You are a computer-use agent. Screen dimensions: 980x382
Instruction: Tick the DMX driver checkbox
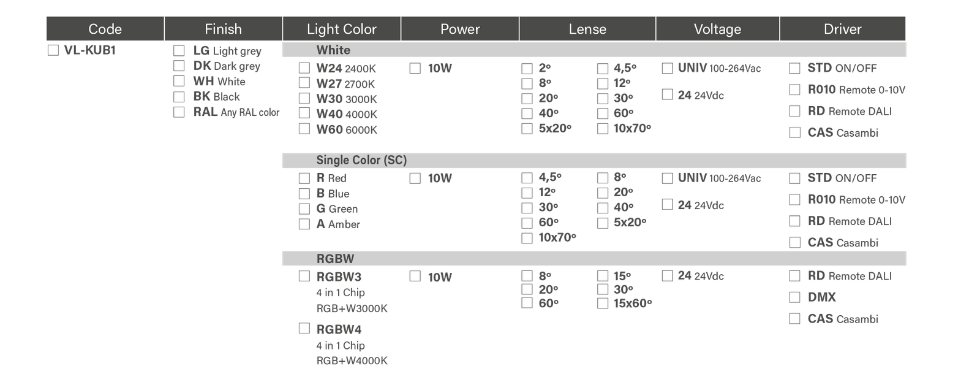tap(794, 297)
